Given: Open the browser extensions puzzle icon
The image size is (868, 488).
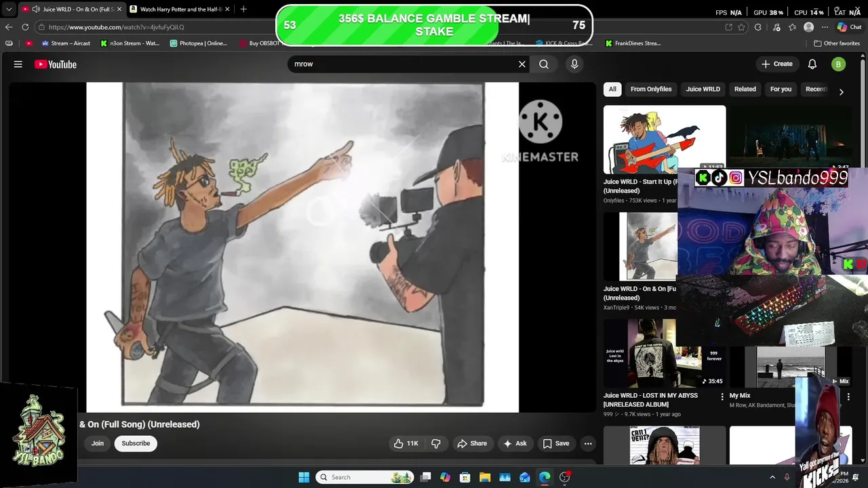Looking at the screenshot, I should [x=758, y=27].
